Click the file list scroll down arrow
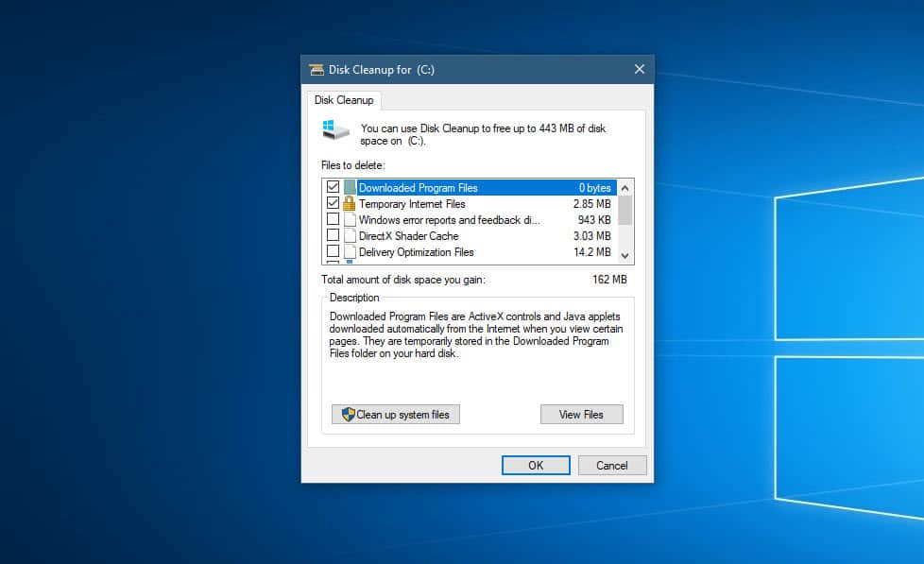Viewport: 924px width, 564px height. pyautogui.click(x=625, y=256)
